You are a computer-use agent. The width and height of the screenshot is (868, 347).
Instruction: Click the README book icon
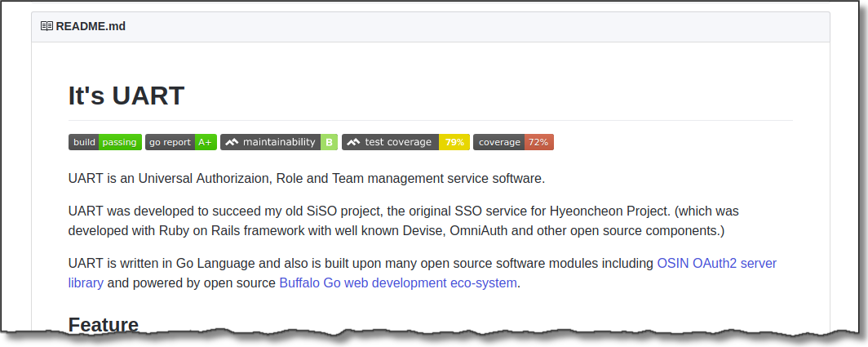coord(46,26)
